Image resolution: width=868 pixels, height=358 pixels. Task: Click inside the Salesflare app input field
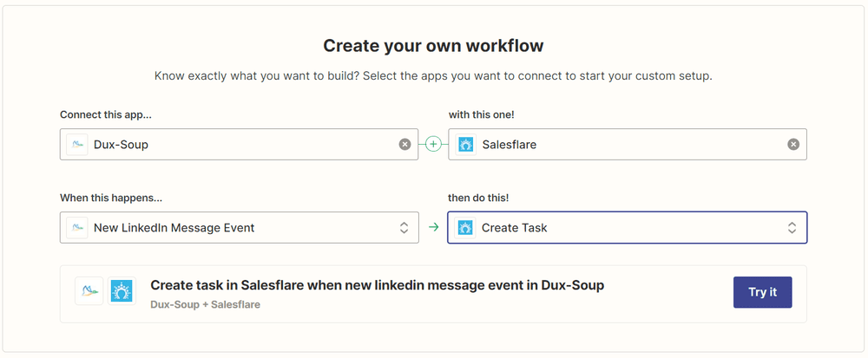(628, 145)
